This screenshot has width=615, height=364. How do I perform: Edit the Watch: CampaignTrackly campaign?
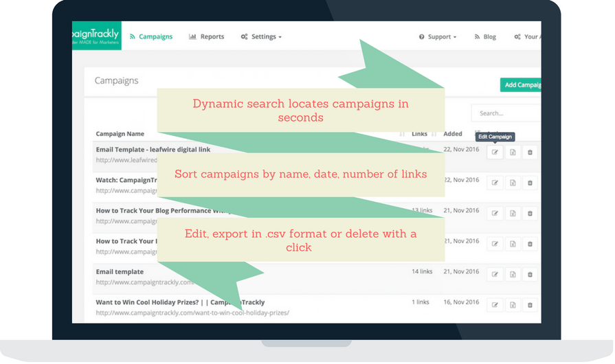(x=495, y=183)
